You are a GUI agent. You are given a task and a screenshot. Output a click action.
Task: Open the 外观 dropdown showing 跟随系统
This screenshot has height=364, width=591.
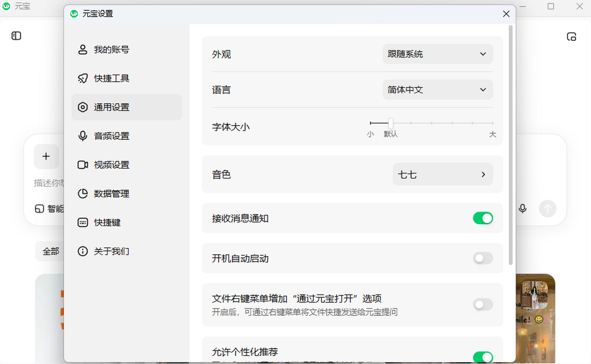(437, 54)
